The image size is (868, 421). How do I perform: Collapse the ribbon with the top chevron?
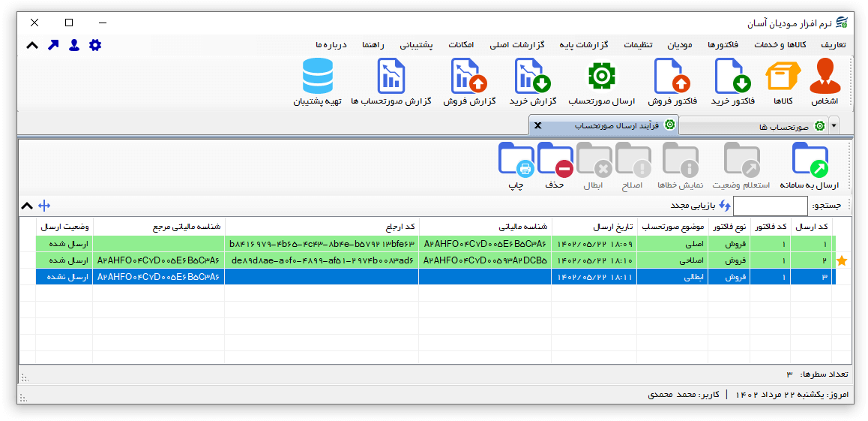(x=32, y=45)
